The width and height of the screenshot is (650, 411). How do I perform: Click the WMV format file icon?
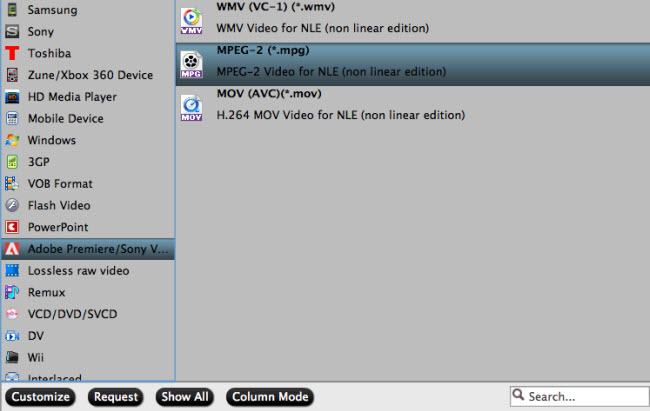[x=191, y=19]
